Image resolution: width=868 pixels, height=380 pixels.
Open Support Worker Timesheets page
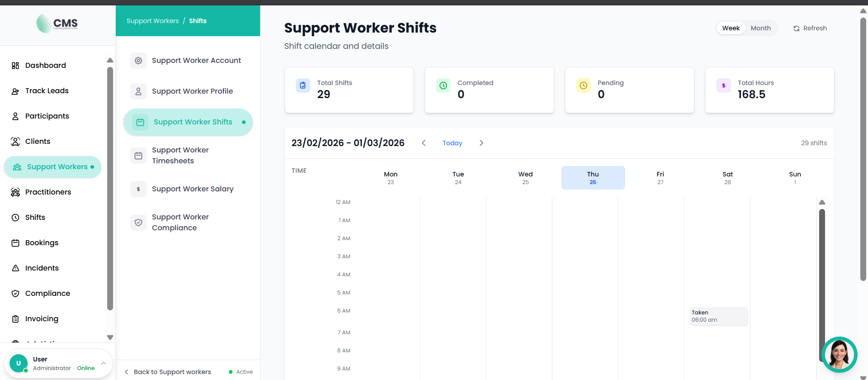[x=188, y=156]
